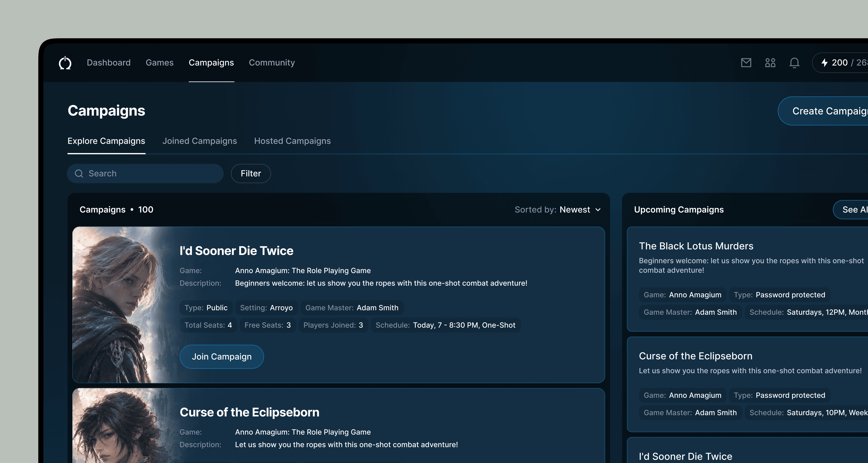
Task: Click Schedule: Saturdays, 12PM tag in Black Lotus
Action: tap(806, 312)
